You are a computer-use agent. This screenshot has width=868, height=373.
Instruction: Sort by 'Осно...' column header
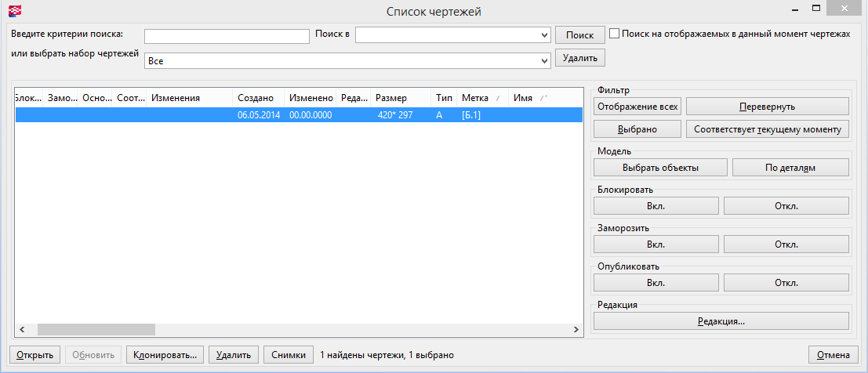[x=95, y=98]
